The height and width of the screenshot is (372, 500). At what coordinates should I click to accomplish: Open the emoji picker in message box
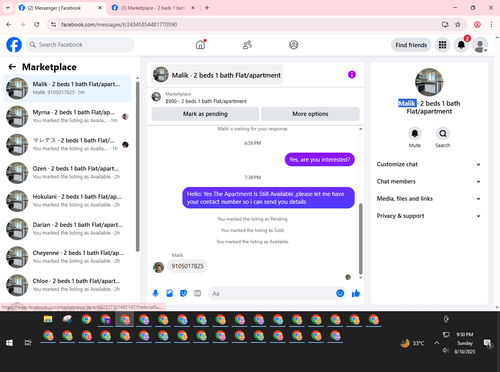[340, 293]
